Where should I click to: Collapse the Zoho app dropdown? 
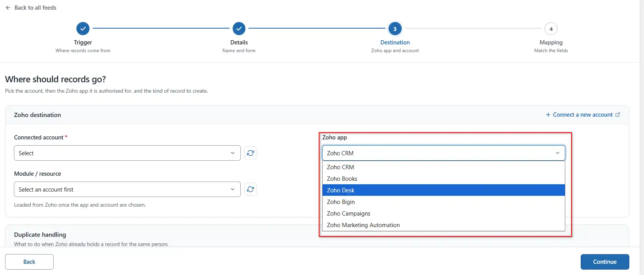(x=444, y=153)
